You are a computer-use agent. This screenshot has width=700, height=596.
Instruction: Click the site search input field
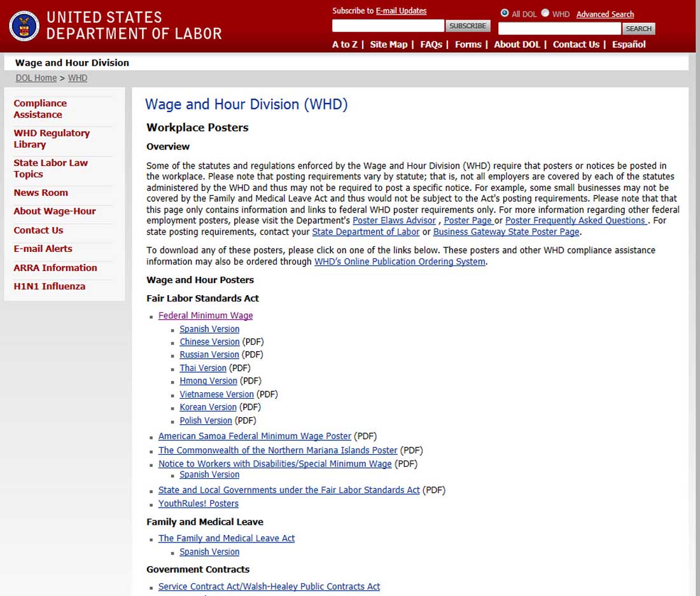point(559,29)
